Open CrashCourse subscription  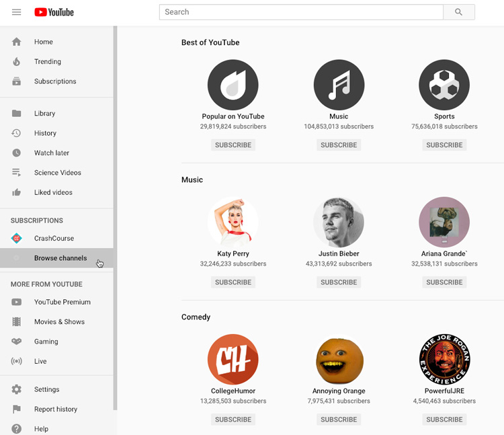coord(56,238)
